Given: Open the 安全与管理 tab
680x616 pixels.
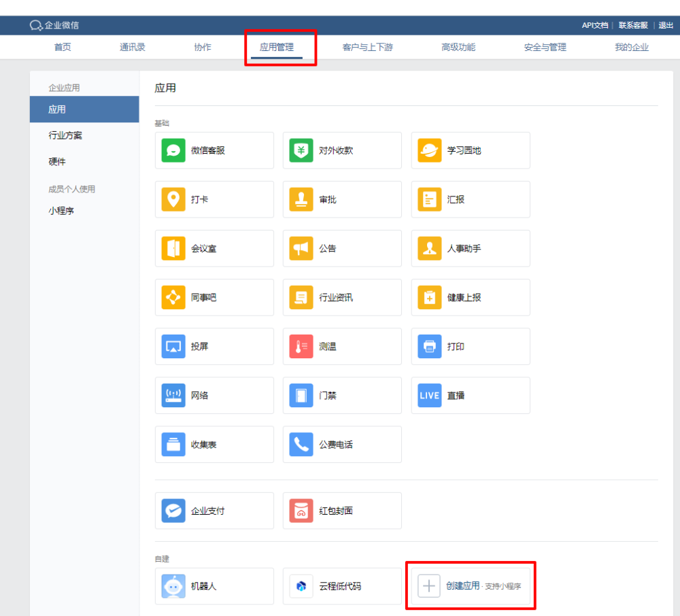Looking at the screenshot, I should point(545,47).
